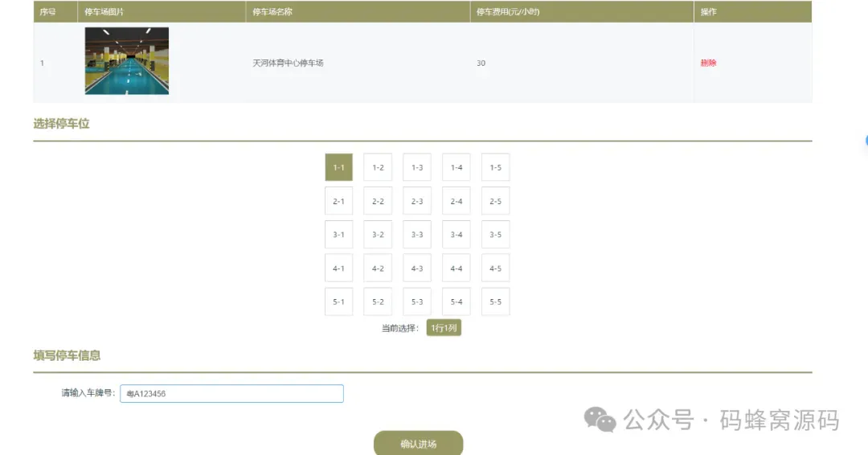Screen dimensions: 868x455
Task: Pick parking space 3-2
Action: (x=378, y=235)
